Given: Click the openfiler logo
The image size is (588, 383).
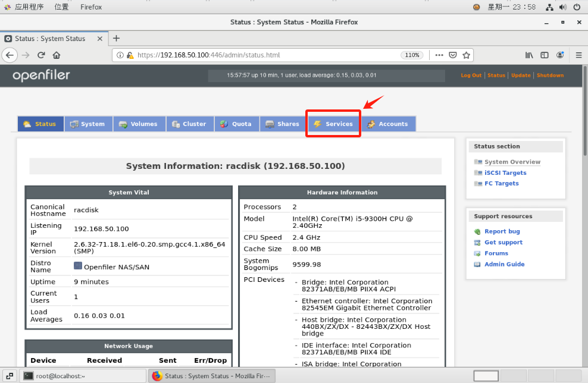Looking at the screenshot, I should [41, 76].
